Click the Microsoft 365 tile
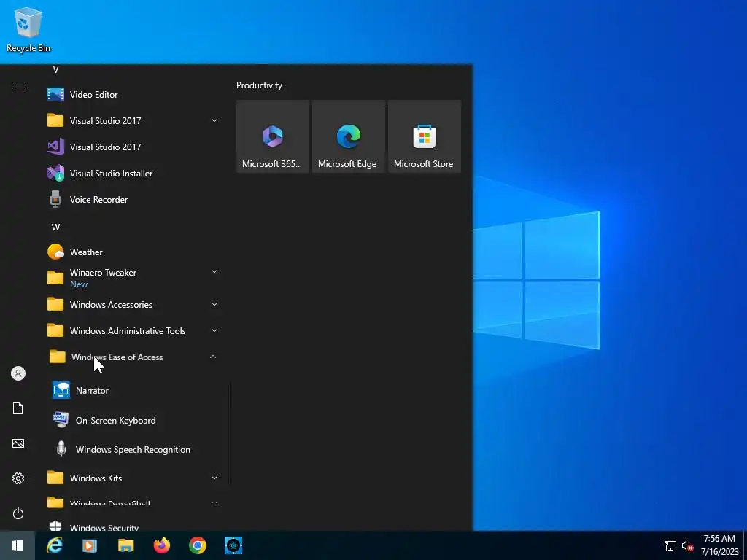Image resolution: width=747 pixels, height=560 pixels. (x=273, y=136)
